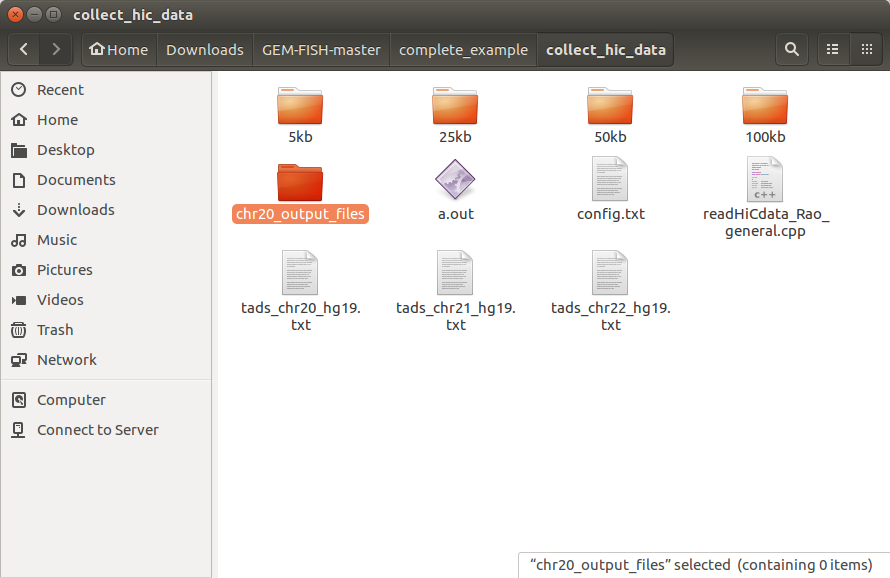Open Desktop in the sidebar
This screenshot has width=890, height=578.
[106, 150]
